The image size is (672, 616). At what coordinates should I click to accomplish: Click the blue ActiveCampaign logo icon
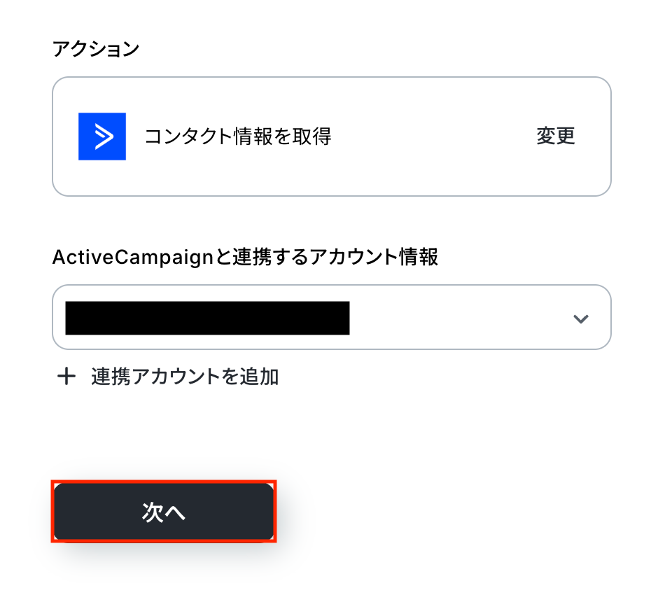[x=102, y=136]
